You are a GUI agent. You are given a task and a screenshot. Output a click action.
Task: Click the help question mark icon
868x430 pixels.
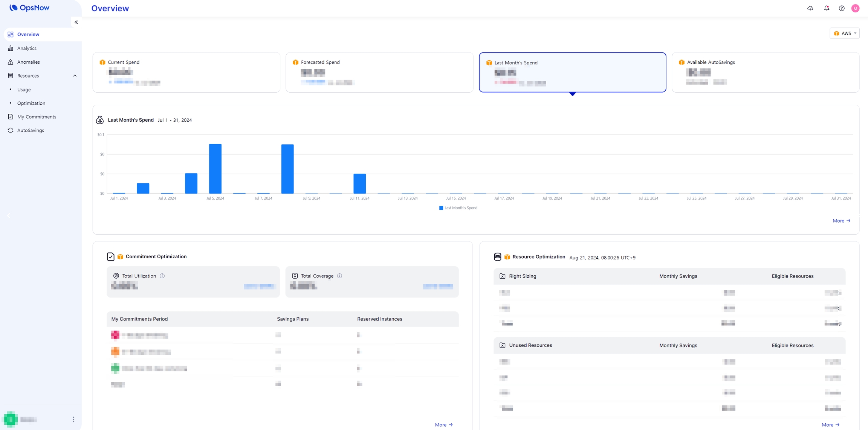pyautogui.click(x=842, y=8)
